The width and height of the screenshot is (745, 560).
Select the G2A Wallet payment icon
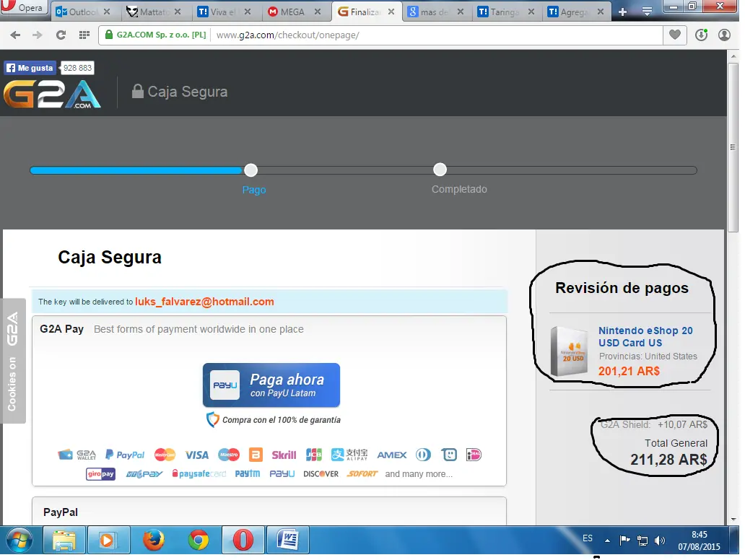pyautogui.click(x=77, y=455)
